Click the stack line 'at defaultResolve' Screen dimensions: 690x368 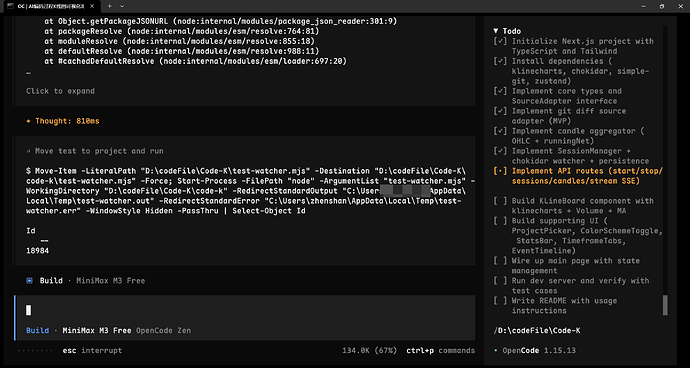click(x=181, y=51)
